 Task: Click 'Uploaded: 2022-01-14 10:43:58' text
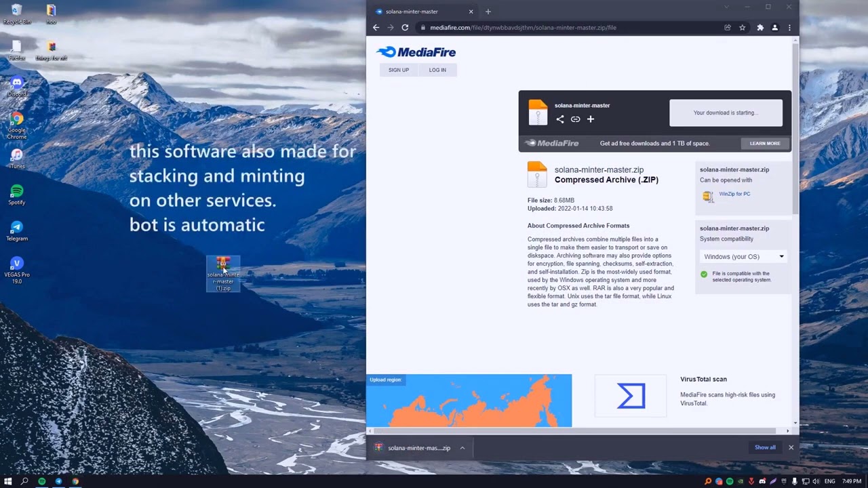point(570,209)
